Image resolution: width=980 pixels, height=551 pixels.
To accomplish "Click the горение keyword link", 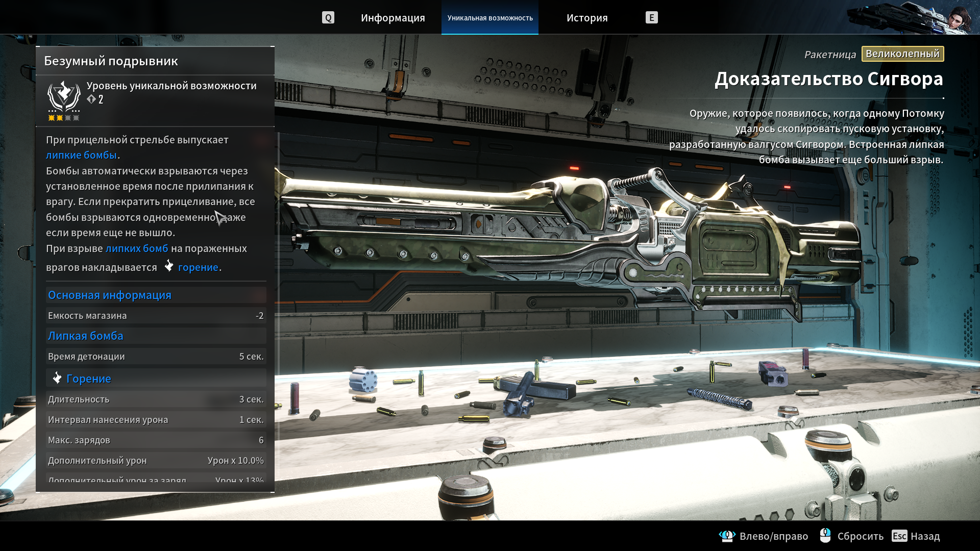I will tap(198, 267).
